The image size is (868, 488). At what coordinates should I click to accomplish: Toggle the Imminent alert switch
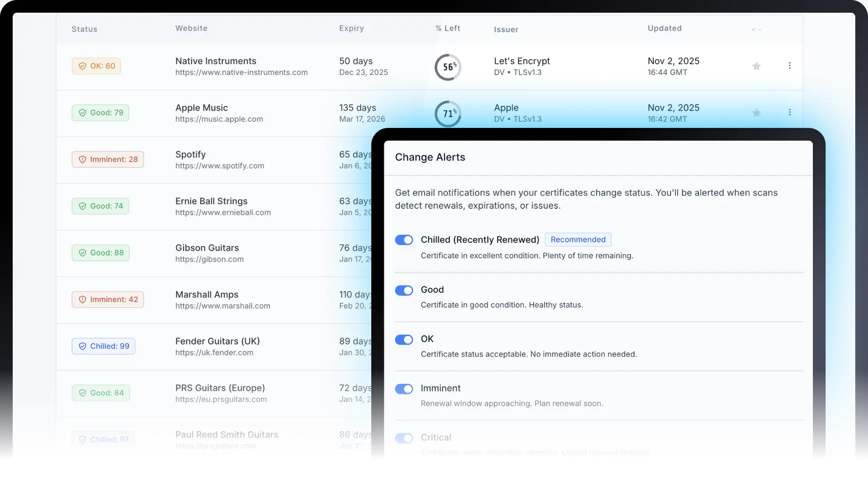click(404, 389)
